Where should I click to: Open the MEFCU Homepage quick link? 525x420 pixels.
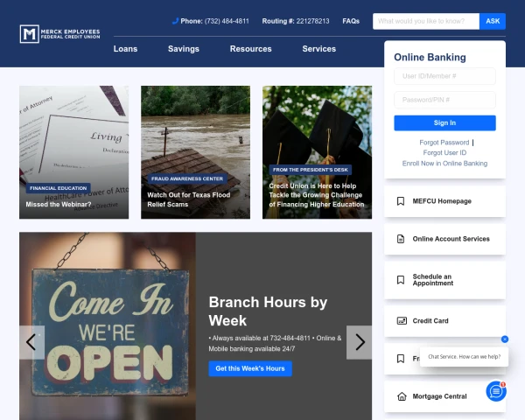click(x=444, y=201)
